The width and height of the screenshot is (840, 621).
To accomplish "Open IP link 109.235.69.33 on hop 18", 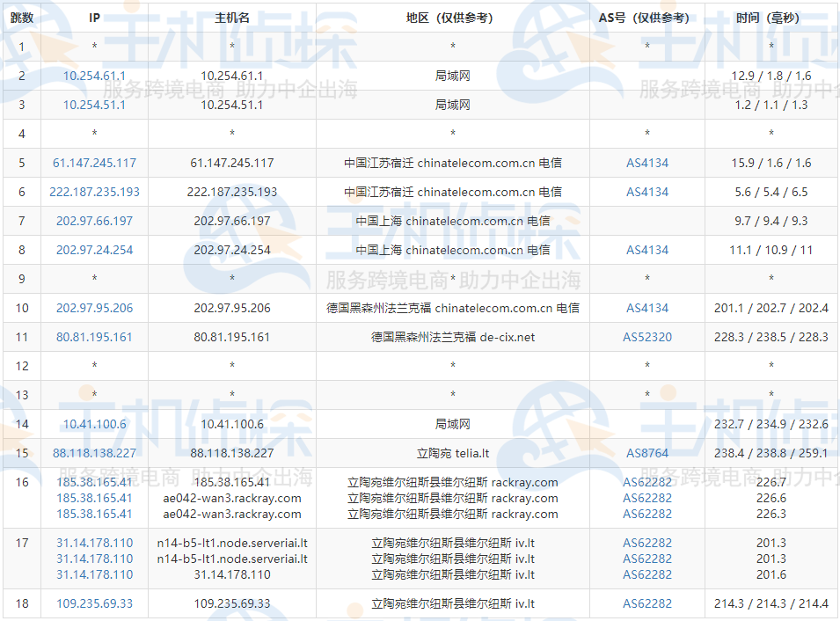I will 94,604.
